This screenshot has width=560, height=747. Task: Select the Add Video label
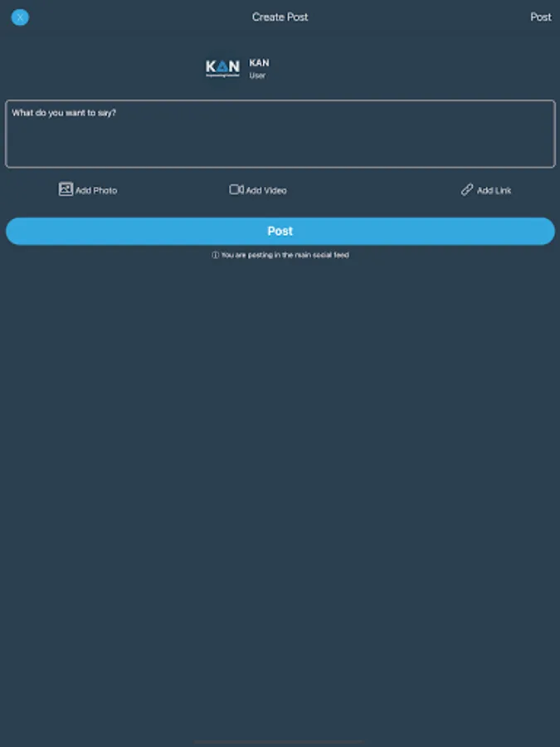266,191
